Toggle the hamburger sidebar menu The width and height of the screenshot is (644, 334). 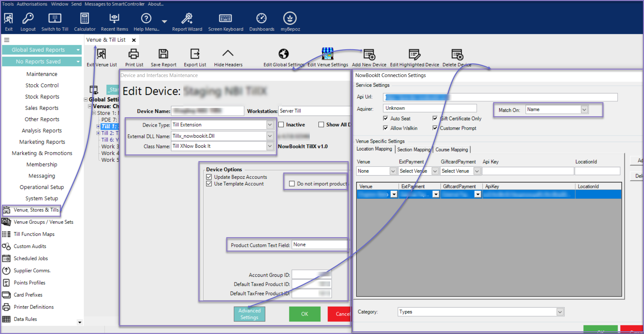7,40
